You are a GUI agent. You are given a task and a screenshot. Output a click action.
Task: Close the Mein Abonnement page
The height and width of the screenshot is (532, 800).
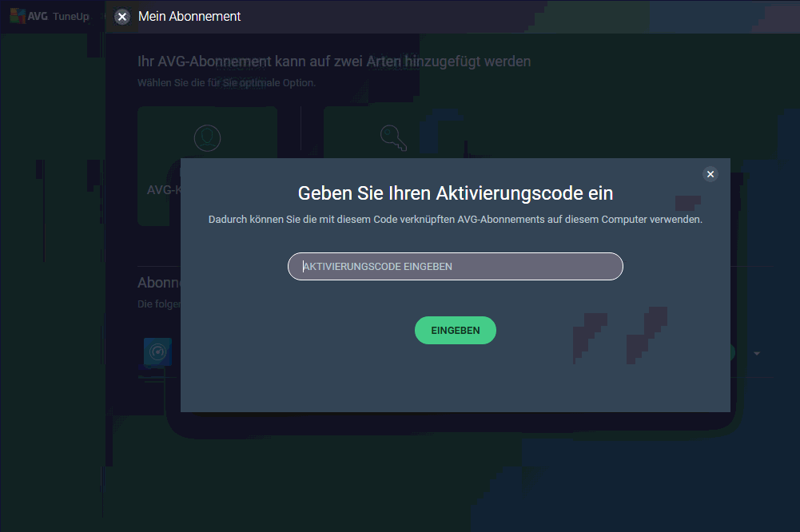click(122, 17)
